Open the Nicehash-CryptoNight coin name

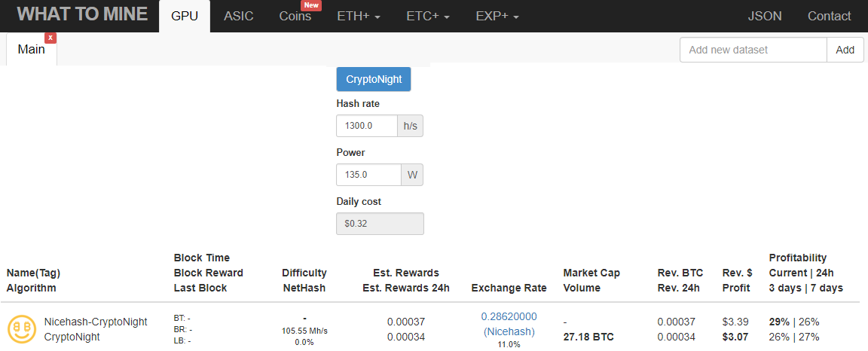coord(96,322)
